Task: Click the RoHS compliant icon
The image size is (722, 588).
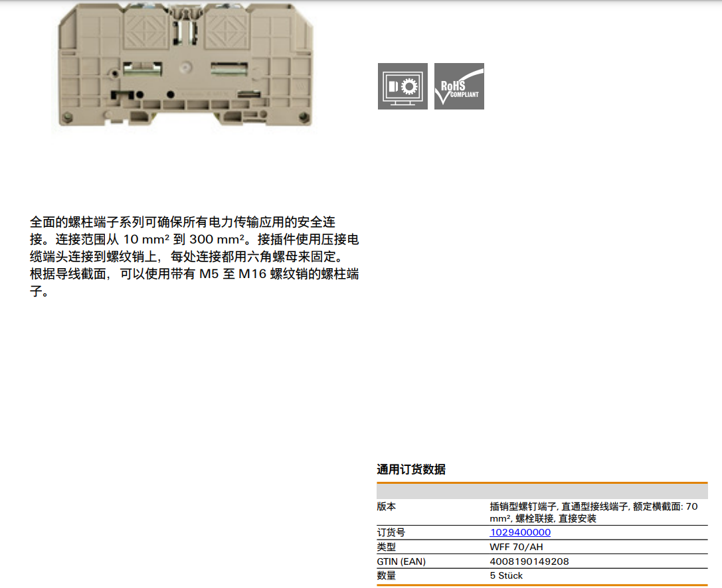Action: click(459, 86)
